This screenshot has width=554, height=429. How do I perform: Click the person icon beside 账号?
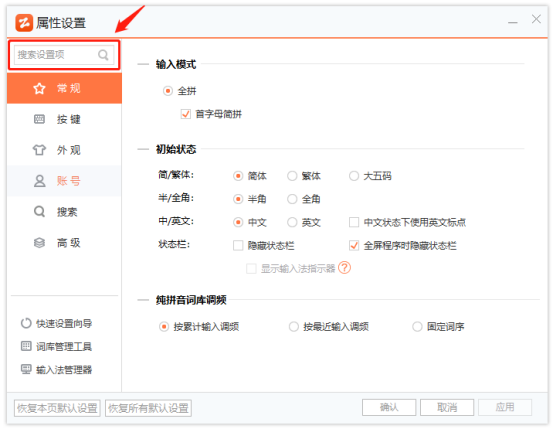pyautogui.click(x=40, y=181)
